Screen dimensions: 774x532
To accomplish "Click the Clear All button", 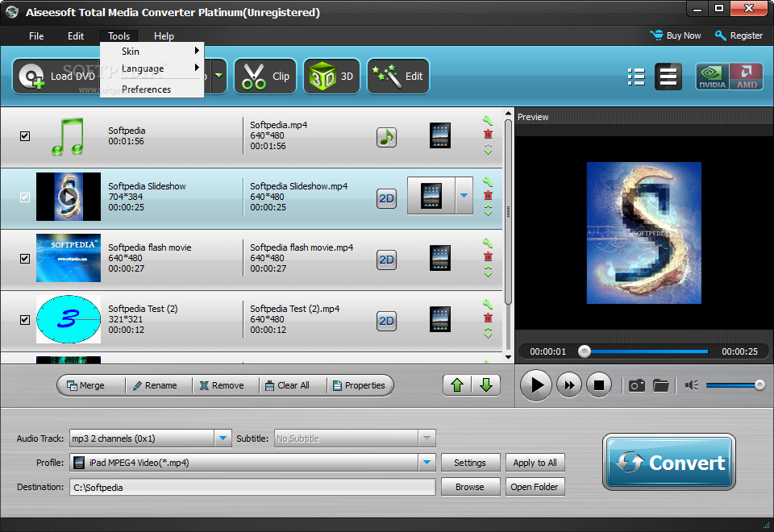I will [287, 385].
